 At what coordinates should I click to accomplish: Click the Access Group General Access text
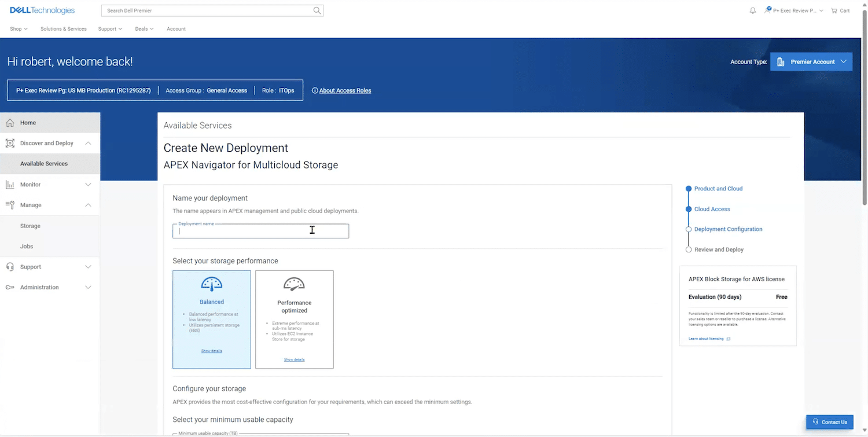pos(206,90)
